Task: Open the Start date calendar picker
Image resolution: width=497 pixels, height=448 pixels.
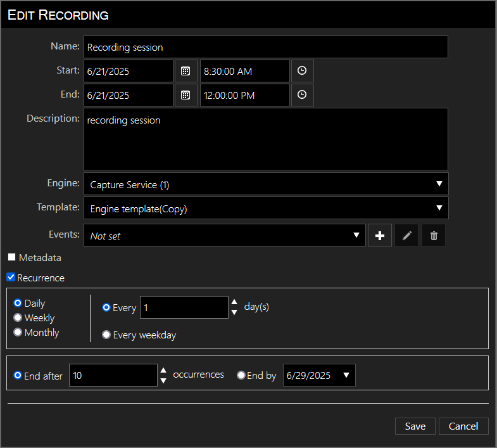Action: pos(185,71)
